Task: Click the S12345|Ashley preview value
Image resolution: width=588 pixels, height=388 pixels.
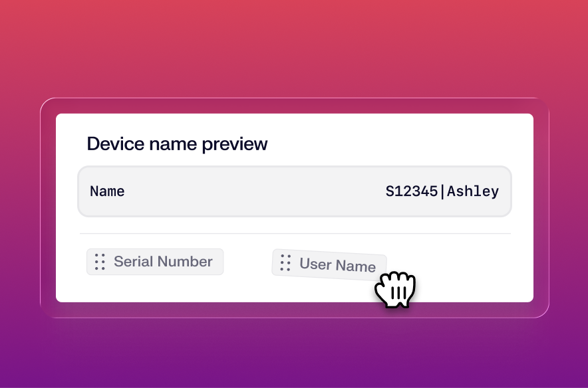Action: pos(442,191)
